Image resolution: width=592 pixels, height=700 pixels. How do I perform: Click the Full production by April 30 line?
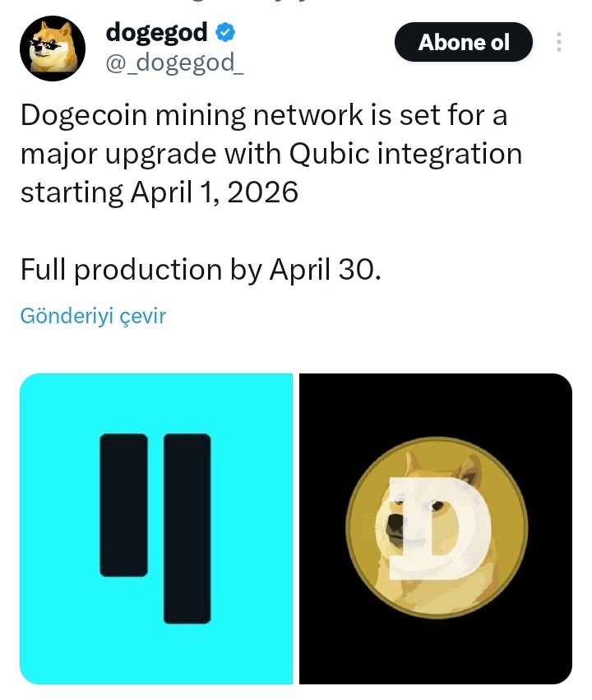[x=201, y=269]
